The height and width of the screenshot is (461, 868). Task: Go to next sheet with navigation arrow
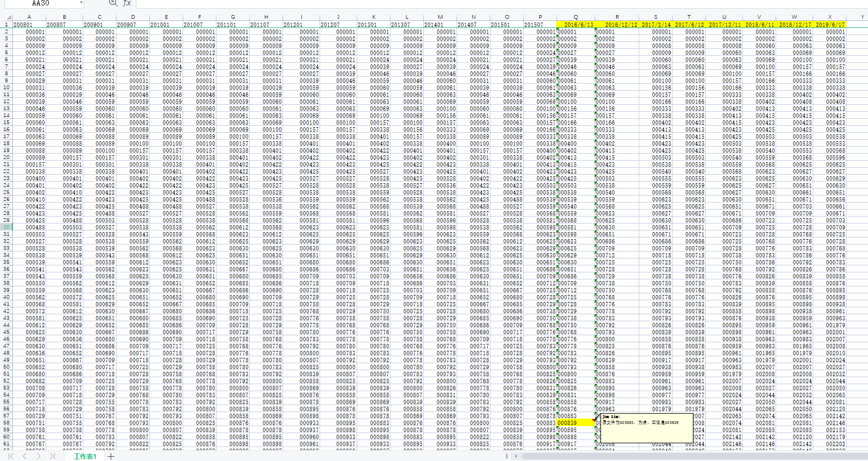coord(39,456)
